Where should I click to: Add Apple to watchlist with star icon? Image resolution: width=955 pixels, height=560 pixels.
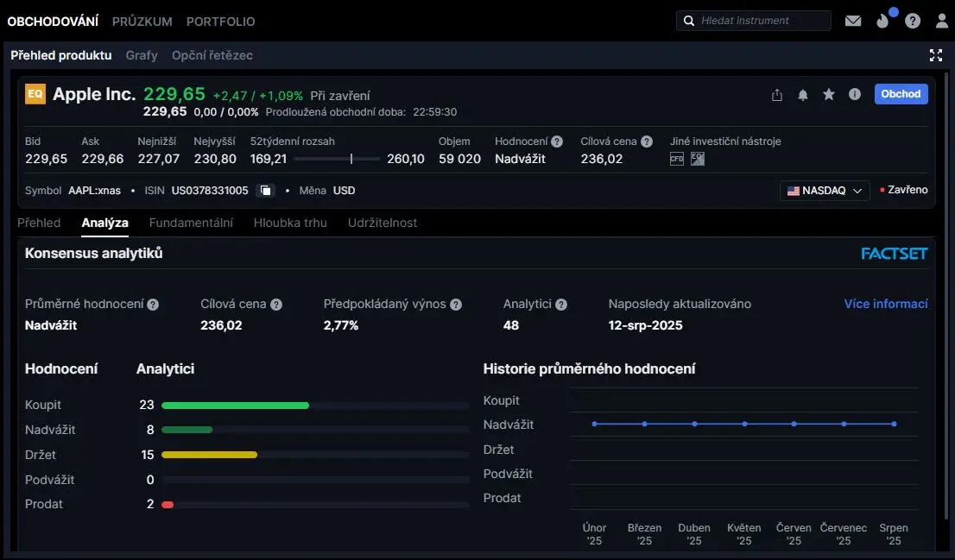click(829, 95)
